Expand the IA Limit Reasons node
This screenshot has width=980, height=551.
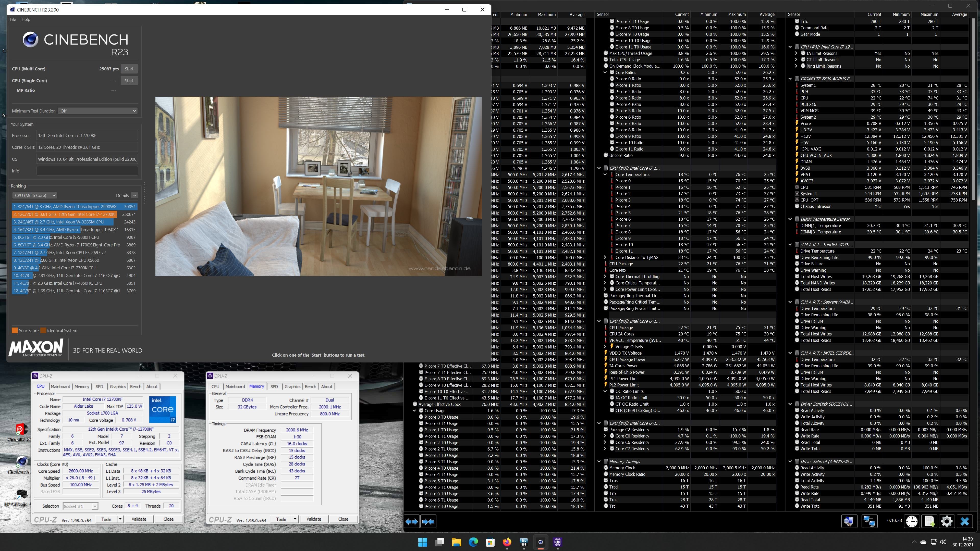click(796, 53)
